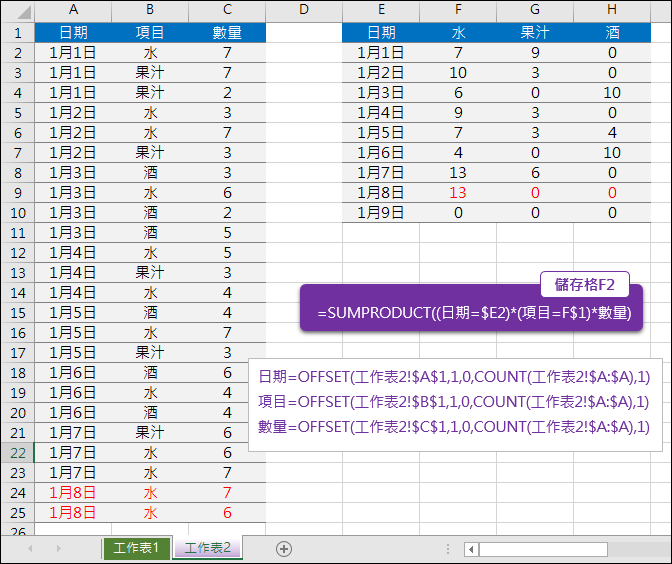This screenshot has width=672, height=564.
Task: Select red cell C25 showing 6
Action: point(227,513)
